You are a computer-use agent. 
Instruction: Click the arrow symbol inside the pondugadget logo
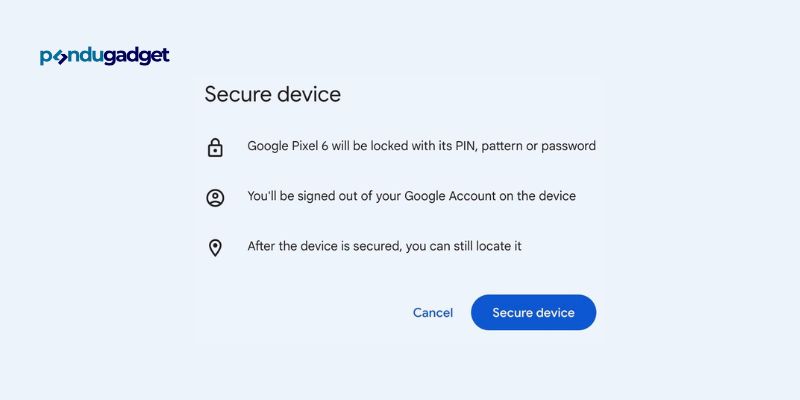tap(60, 58)
